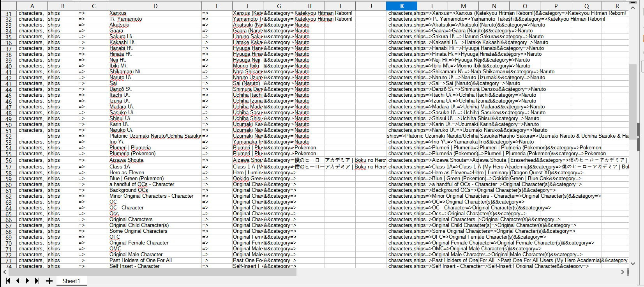Viewport: 644px width, 287px height.
Task: Select column H by its header
Action: (309, 6)
